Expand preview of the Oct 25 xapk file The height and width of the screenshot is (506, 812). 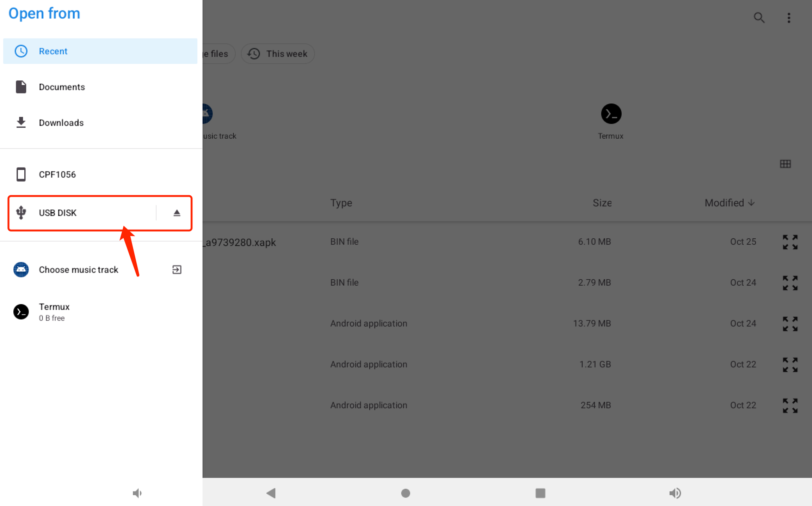pos(790,242)
